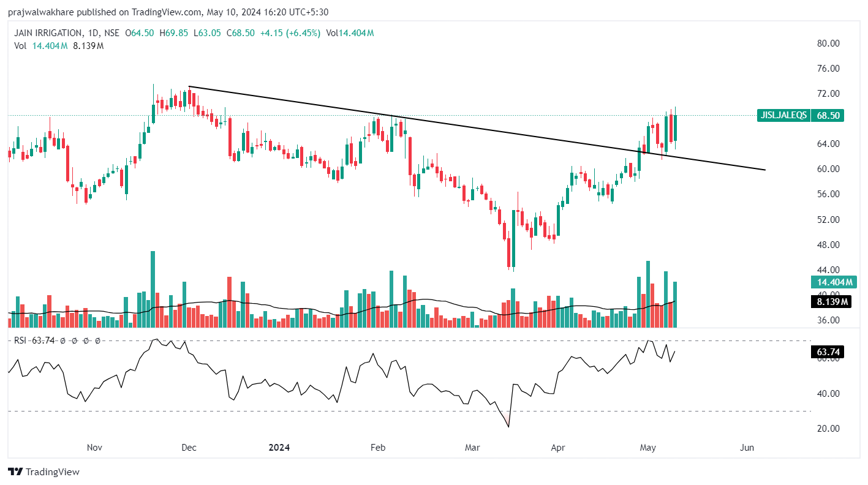The image size is (868, 485).
Task: Click the 60.00 price axis label
Action: pos(828,169)
